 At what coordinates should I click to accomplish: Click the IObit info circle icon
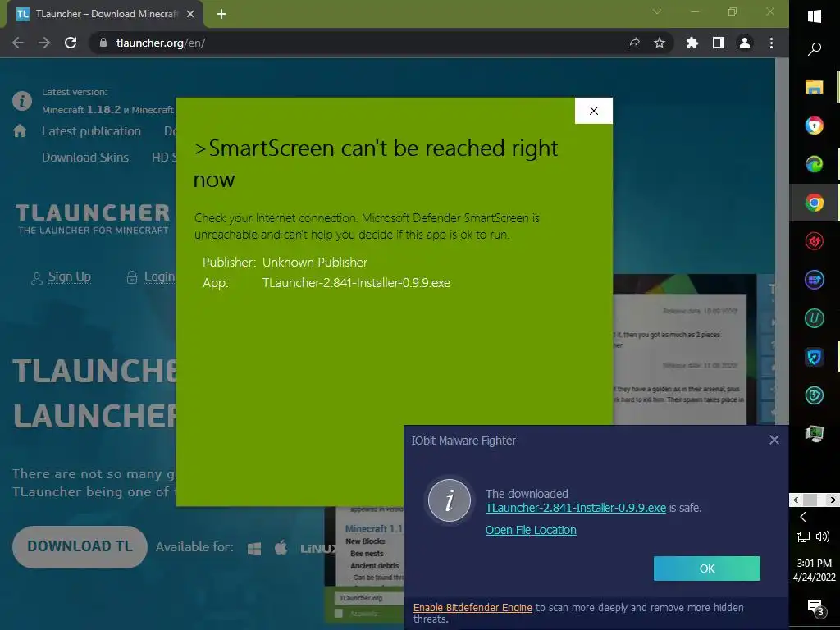450,500
